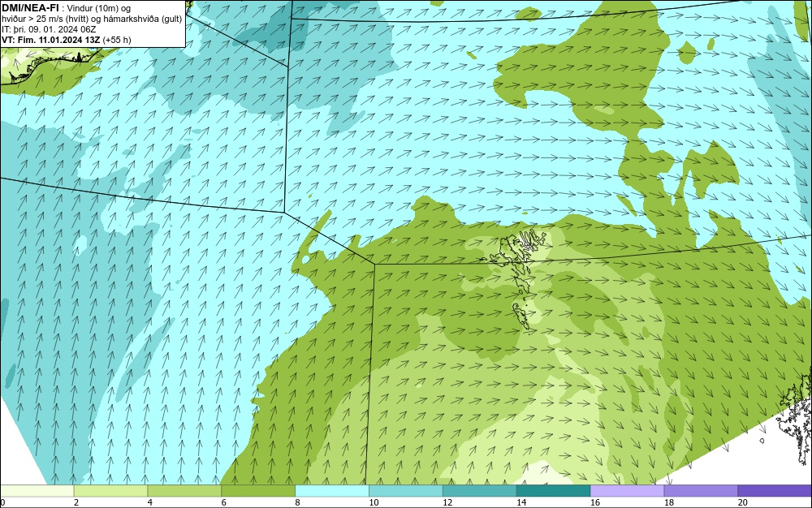Click the 14–16 m/s dark teal legend swatch

(553, 490)
